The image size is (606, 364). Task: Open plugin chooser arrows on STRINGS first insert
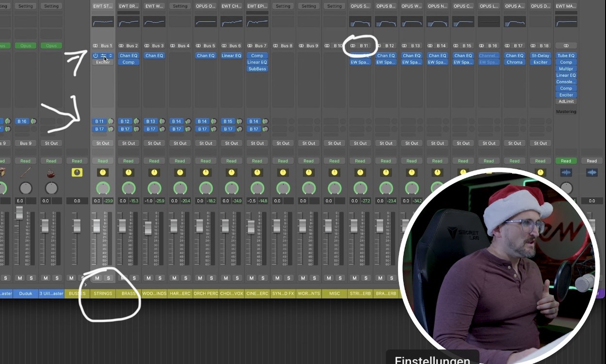111,56
